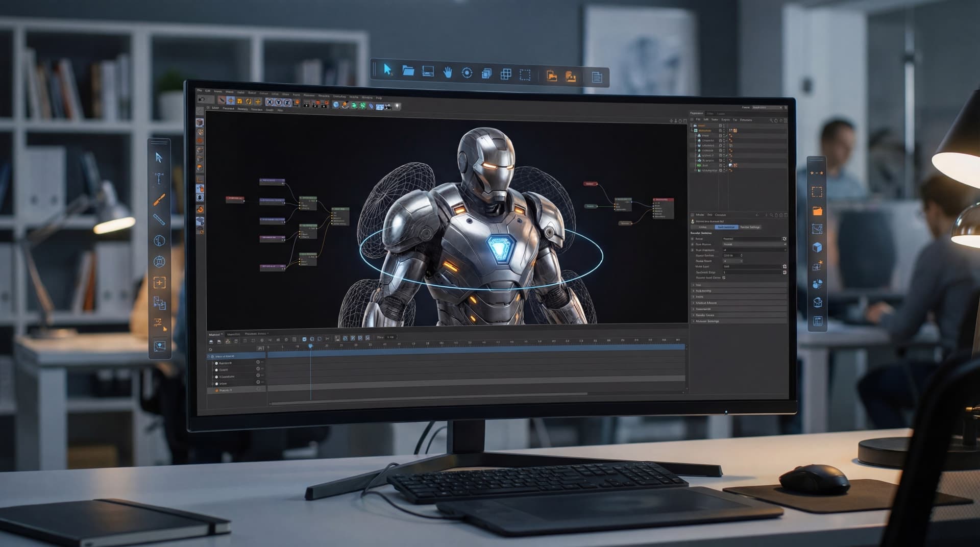Toggle the checkbox in the render properties panel
980x547 pixels.
724,278
